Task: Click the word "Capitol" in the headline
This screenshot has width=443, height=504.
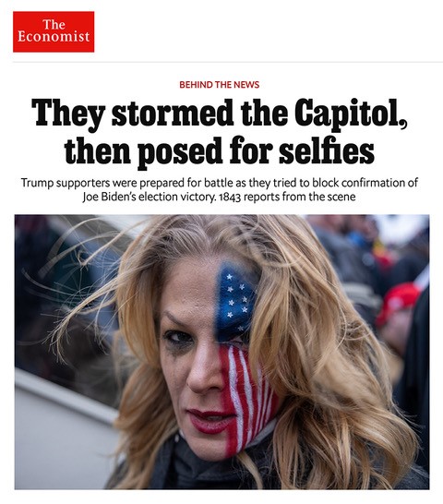Action: point(351,114)
